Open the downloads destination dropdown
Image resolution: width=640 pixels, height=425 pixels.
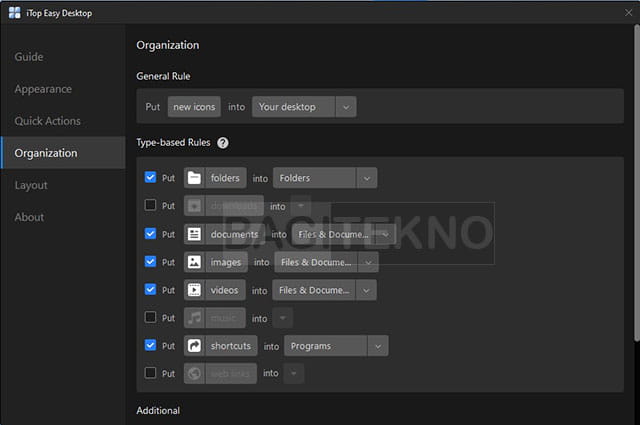(x=301, y=206)
